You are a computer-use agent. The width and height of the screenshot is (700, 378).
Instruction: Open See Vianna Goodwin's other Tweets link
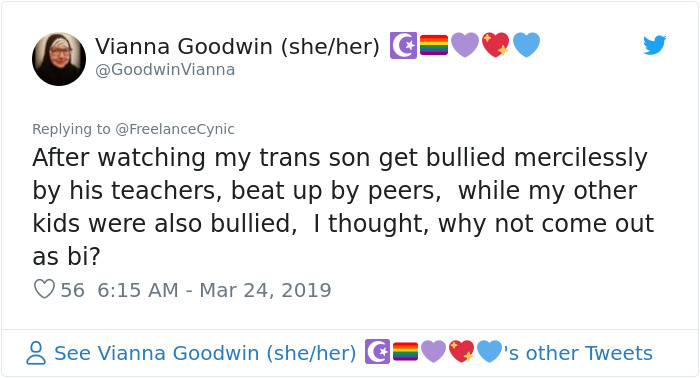click(x=353, y=353)
